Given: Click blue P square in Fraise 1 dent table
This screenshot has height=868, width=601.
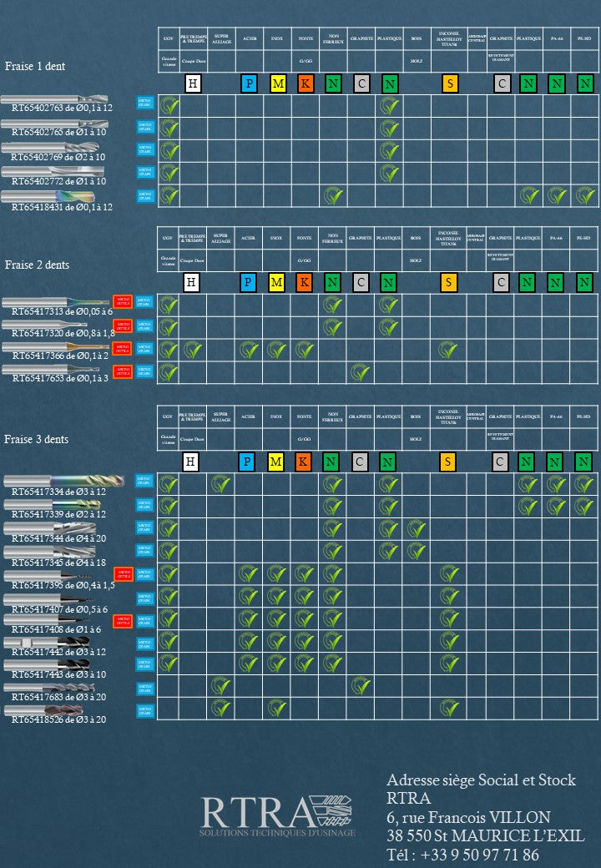Looking at the screenshot, I should (x=249, y=83).
